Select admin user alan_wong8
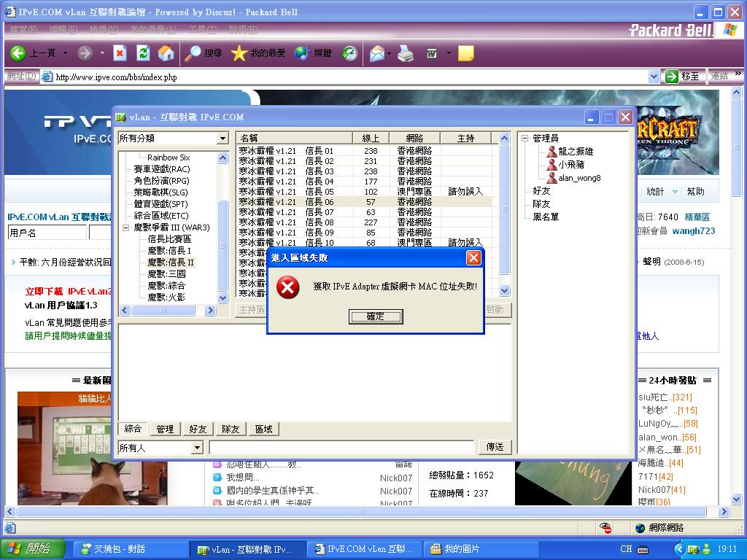The width and height of the screenshot is (747, 560). tap(579, 178)
